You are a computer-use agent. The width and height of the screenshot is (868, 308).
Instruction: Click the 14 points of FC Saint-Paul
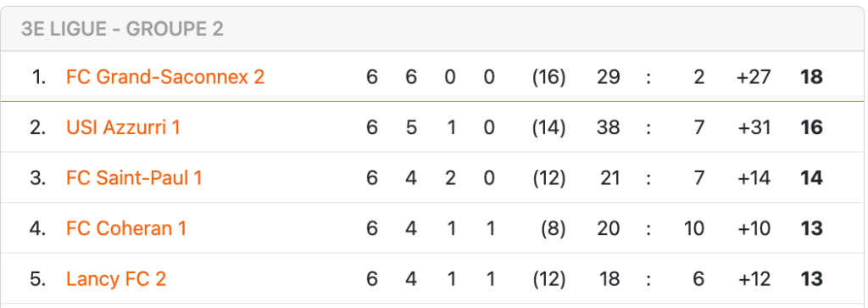click(x=811, y=178)
